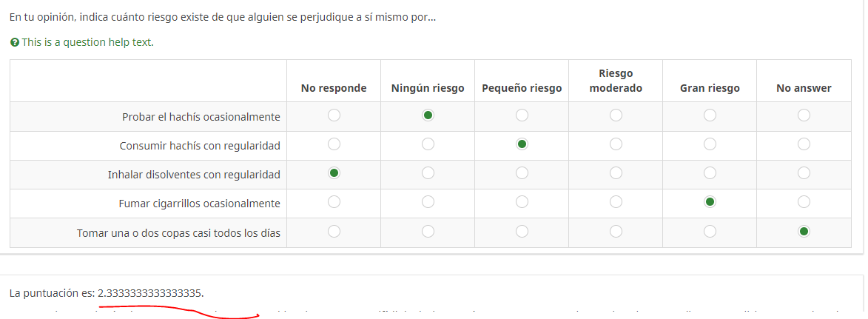This screenshot has width=868, height=319.
Task: Select 'Gran riesgo' for Inhalar disolventes con regularidad
Action: 710,173
